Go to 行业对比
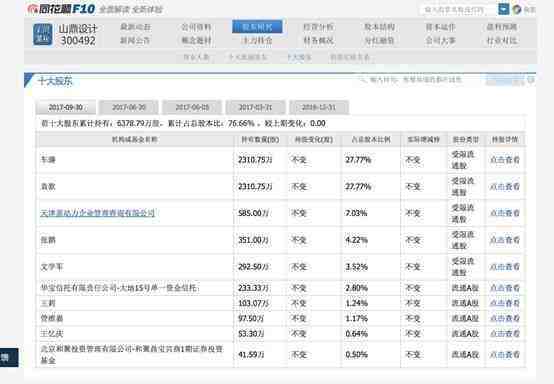The width and height of the screenshot is (554, 384). 502,41
